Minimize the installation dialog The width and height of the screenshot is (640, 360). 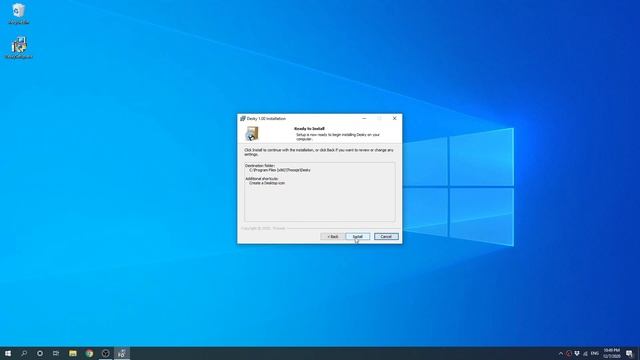[364, 118]
